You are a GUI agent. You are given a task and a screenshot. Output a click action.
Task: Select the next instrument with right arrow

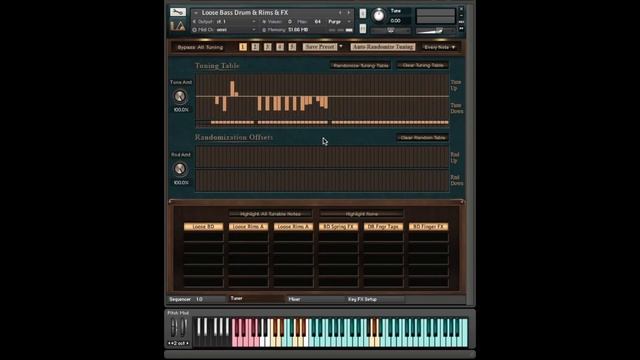click(348, 13)
